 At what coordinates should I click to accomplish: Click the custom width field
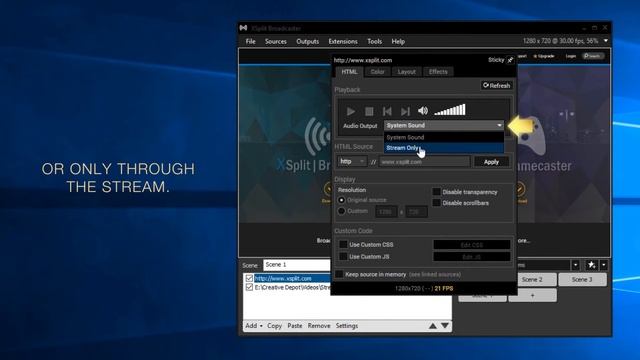pyautogui.click(x=386, y=212)
